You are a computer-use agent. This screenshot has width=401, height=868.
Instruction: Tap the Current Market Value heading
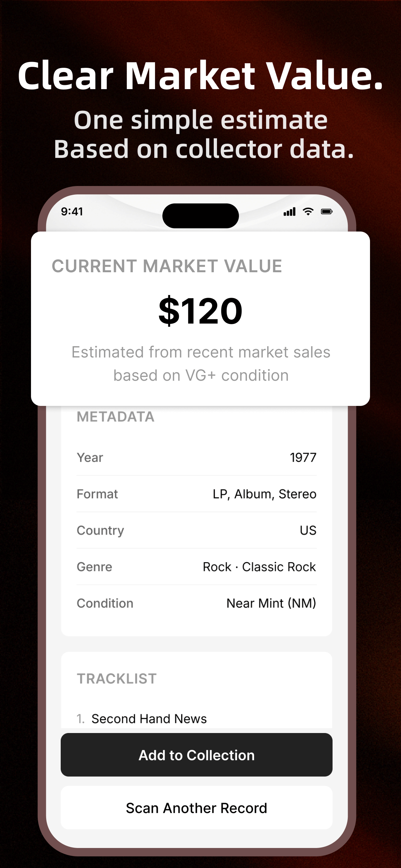coord(167,266)
